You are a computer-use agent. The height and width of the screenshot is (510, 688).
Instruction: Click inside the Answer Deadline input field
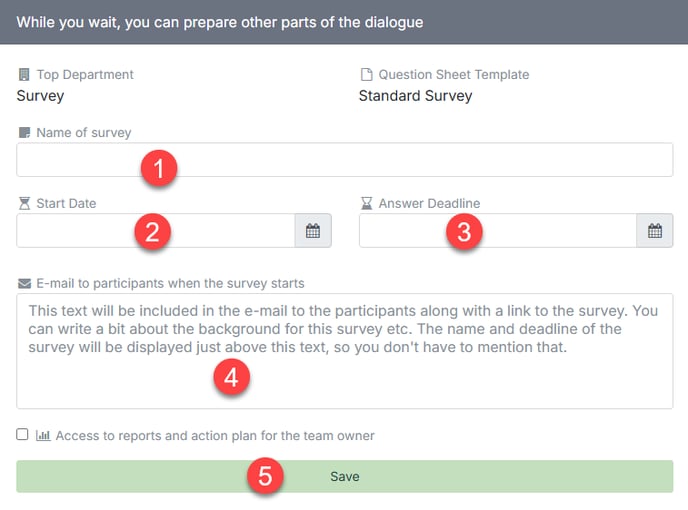tap(498, 230)
